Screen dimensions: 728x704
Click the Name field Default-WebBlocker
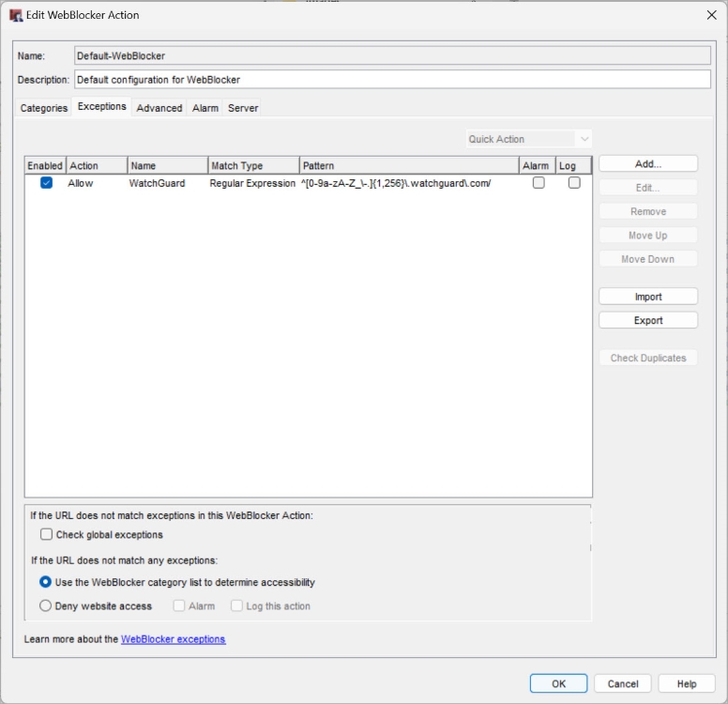click(x=392, y=55)
